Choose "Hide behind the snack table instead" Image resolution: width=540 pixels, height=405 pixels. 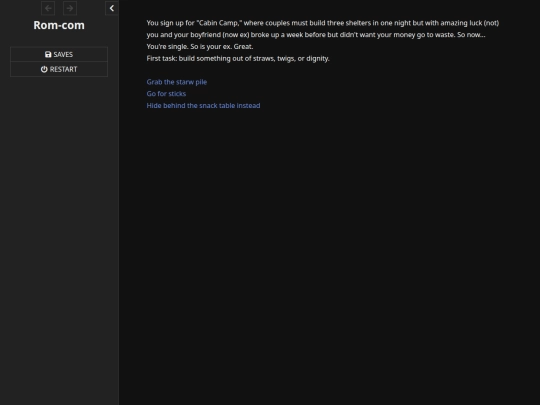[203, 105]
